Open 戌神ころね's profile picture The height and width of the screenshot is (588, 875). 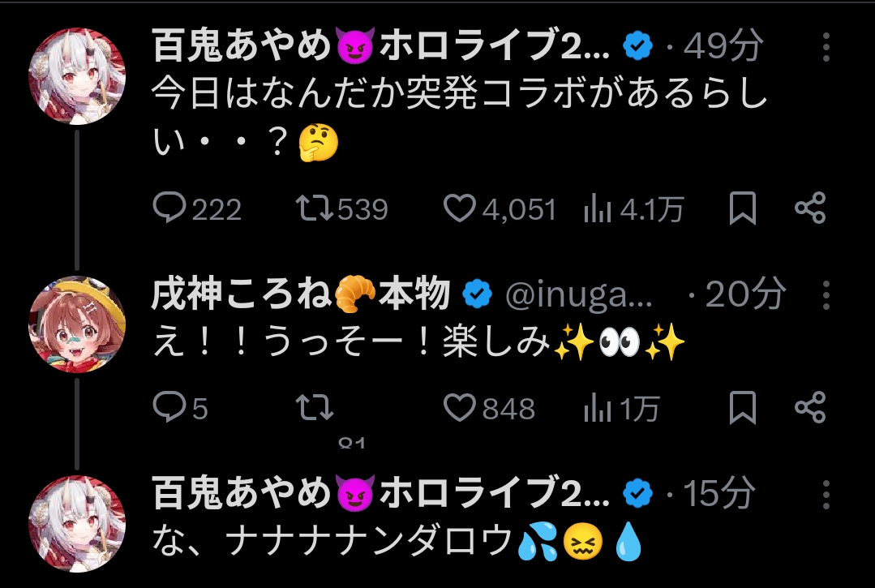78,324
